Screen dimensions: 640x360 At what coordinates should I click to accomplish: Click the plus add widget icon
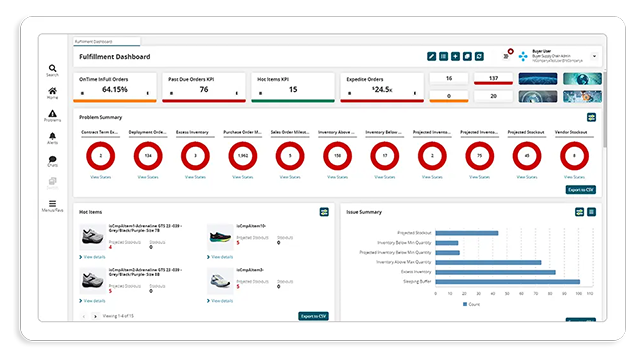455,56
